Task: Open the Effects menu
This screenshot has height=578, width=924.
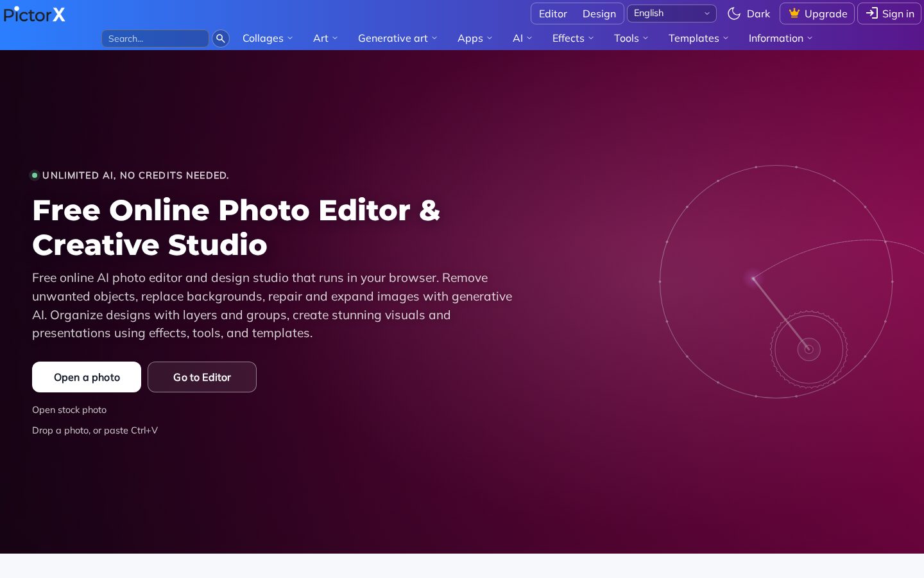Action: coord(573,39)
